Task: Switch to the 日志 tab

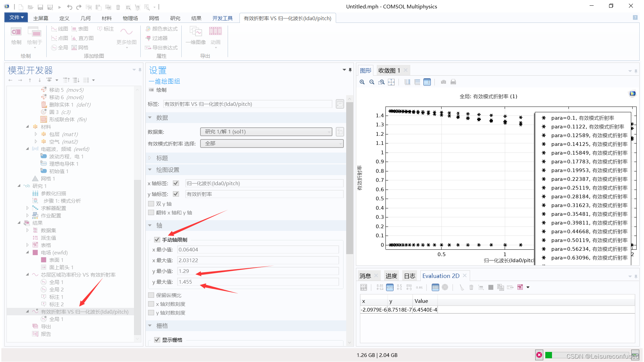Action: (x=410, y=276)
